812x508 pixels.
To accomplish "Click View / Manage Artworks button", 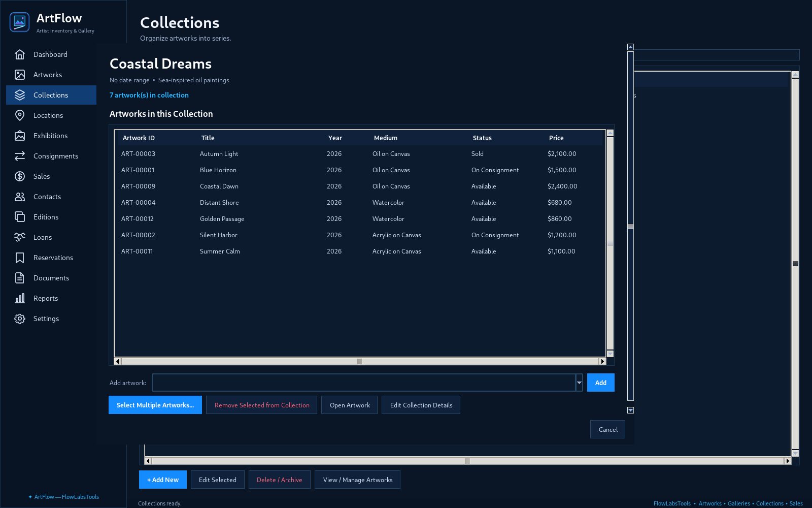I will [358, 480].
